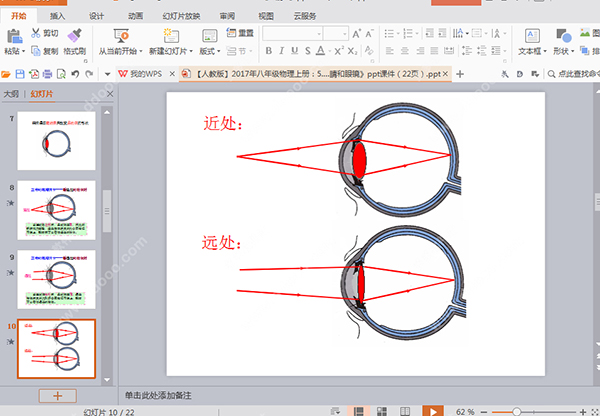
Task: Click the add slide plus button
Action: 57,396
